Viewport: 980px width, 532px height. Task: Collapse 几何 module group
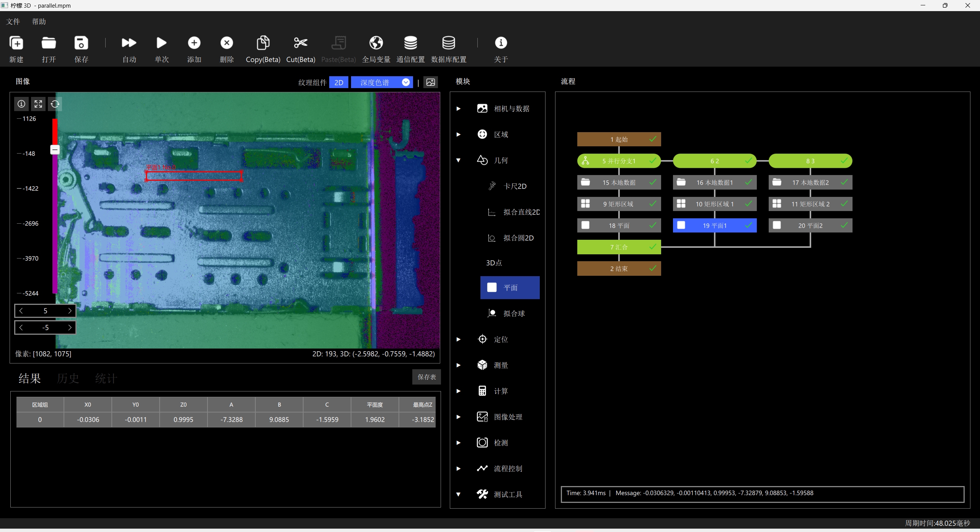pyautogui.click(x=459, y=160)
